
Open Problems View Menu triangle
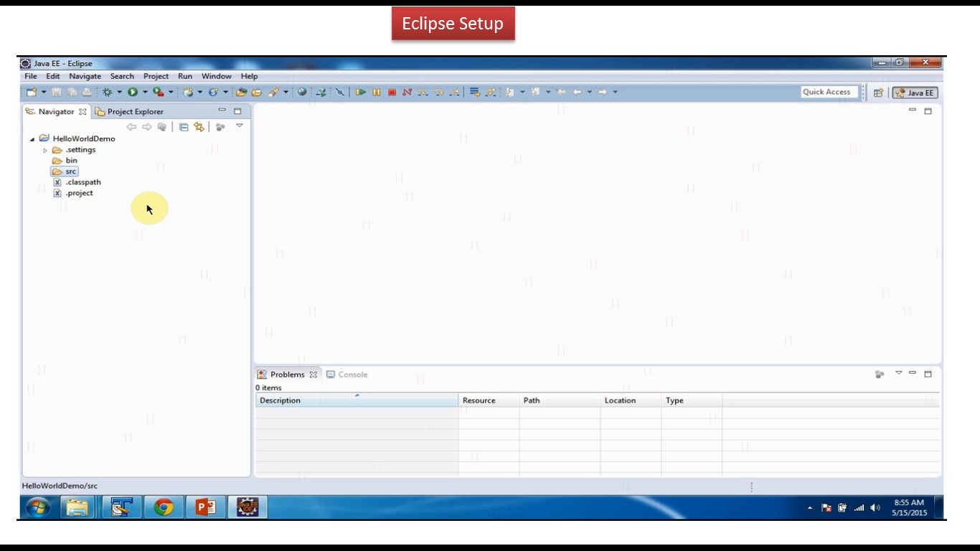tap(899, 373)
